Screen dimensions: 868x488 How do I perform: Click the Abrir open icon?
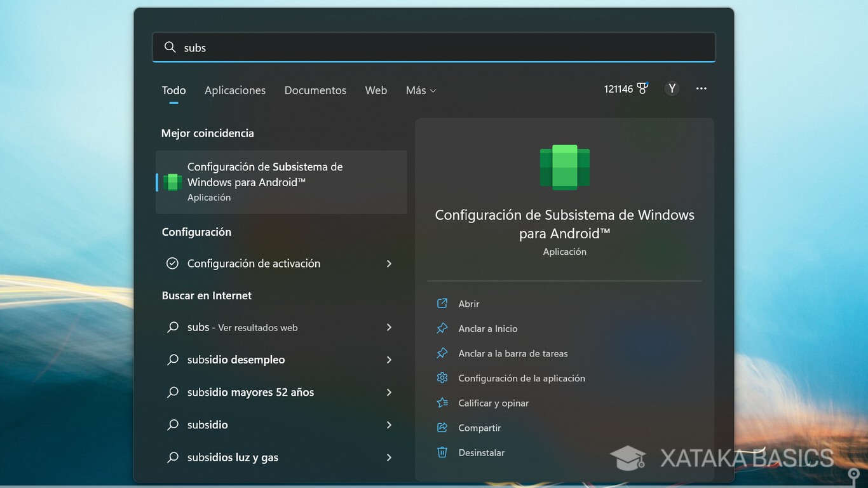click(x=442, y=304)
